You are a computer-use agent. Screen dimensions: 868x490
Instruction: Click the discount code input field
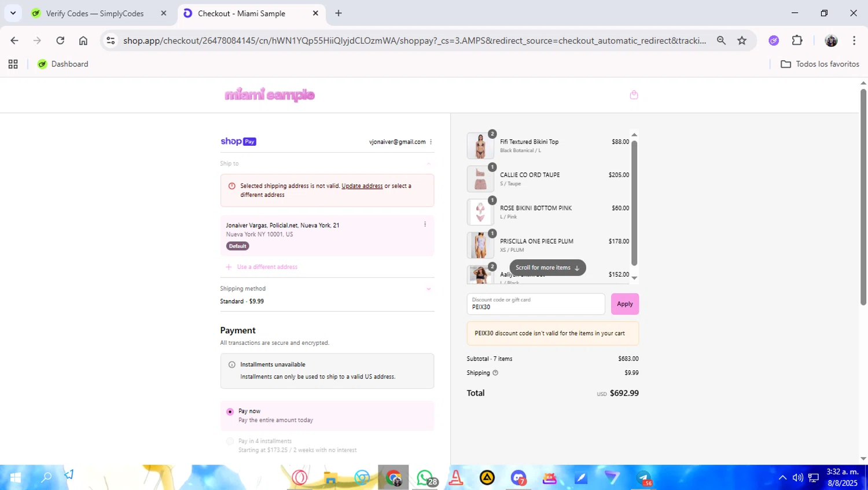click(x=536, y=304)
